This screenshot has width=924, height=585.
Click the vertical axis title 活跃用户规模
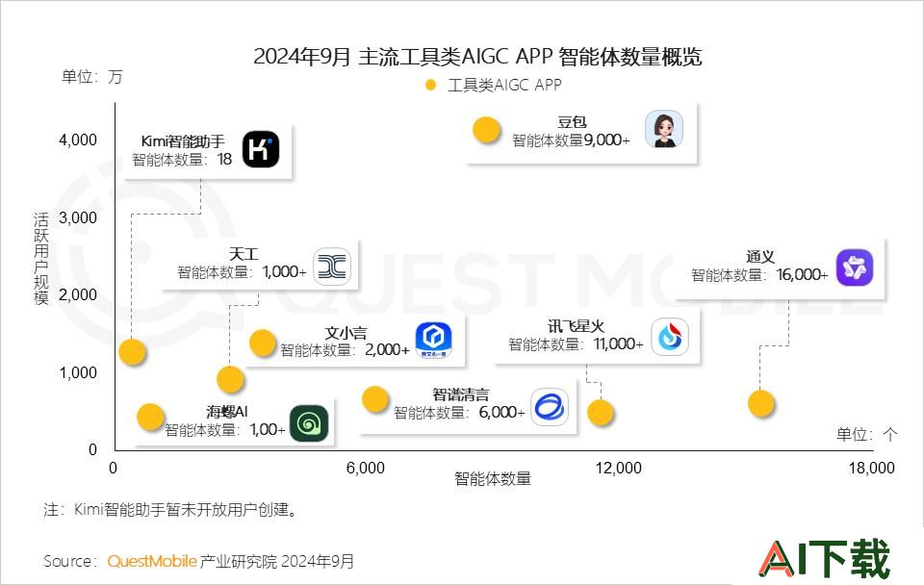[x=40, y=259]
